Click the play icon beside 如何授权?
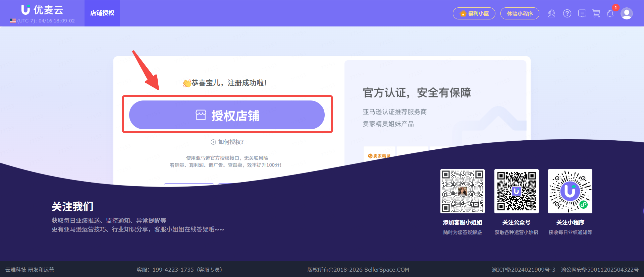644x277 pixels. [x=213, y=142]
